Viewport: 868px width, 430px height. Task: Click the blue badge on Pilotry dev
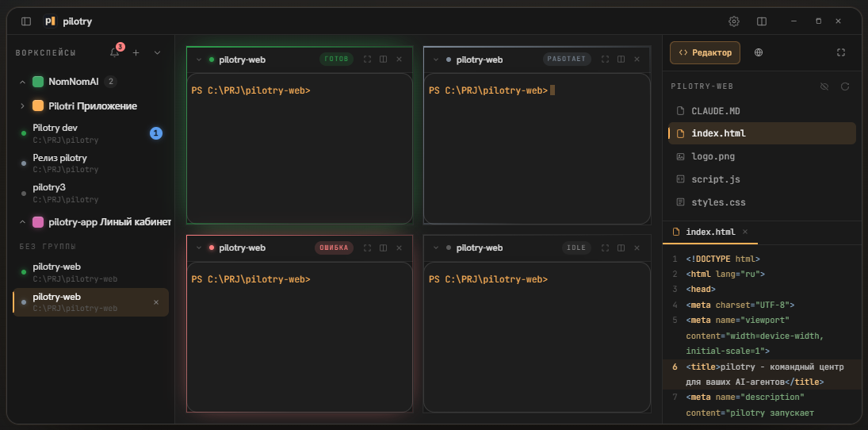click(156, 133)
